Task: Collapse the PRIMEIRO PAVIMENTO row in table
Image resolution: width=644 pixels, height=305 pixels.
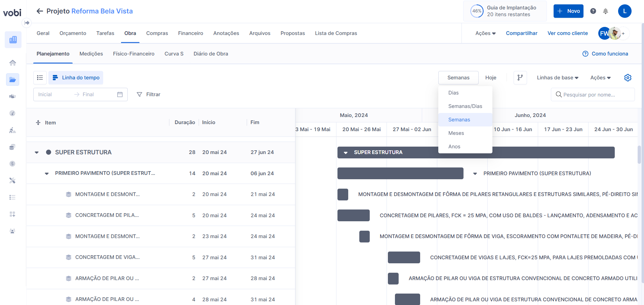Action: tap(47, 174)
